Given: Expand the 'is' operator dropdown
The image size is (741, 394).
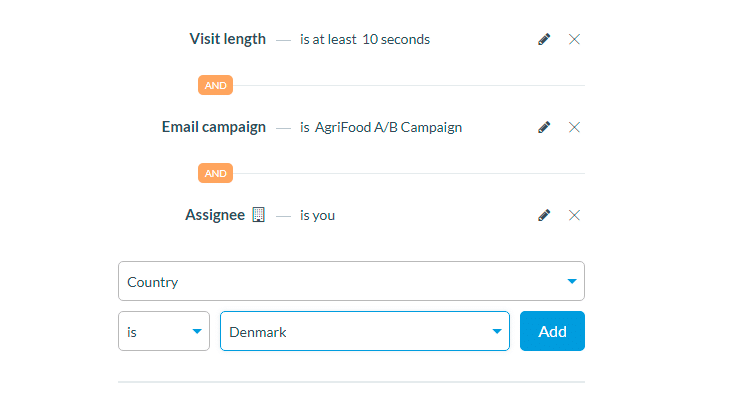Looking at the screenshot, I should (164, 331).
